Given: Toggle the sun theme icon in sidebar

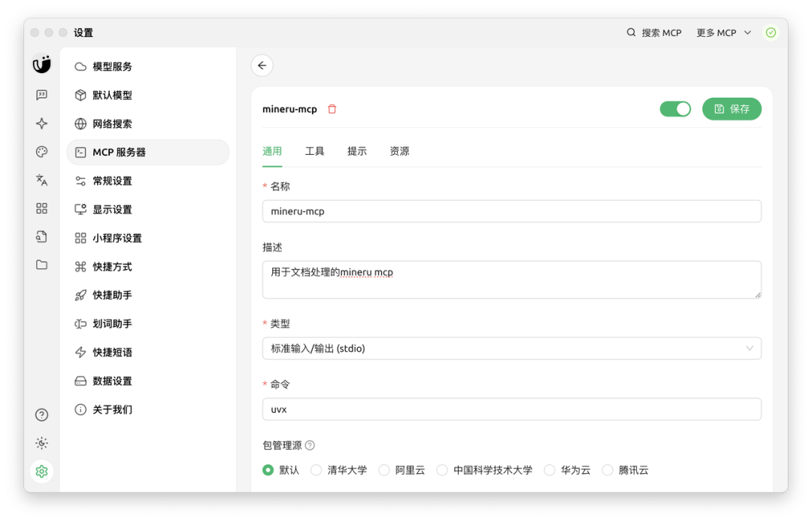Looking at the screenshot, I should (42, 443).
